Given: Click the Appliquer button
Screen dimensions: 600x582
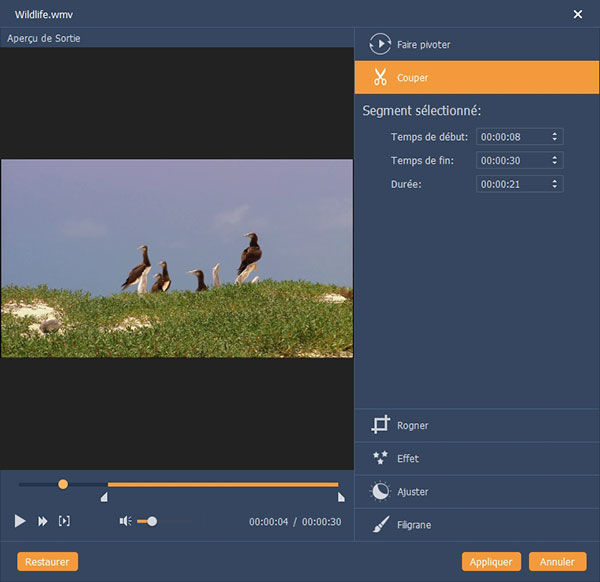Looking at the screenshot, I should point(491,562).
